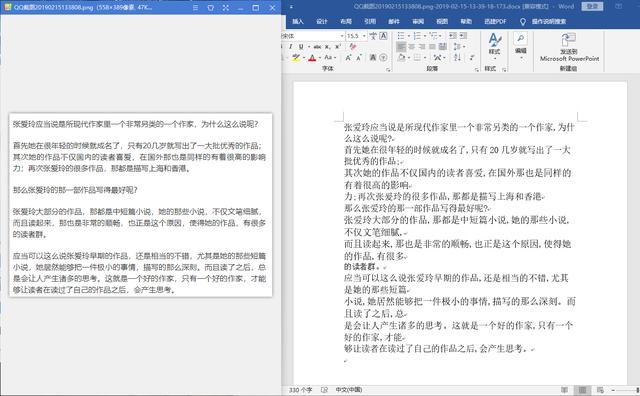This screenshot has width=640, height=396.
Task: Switch to the 布局 ribbon tab
Action: pos(346,21)
